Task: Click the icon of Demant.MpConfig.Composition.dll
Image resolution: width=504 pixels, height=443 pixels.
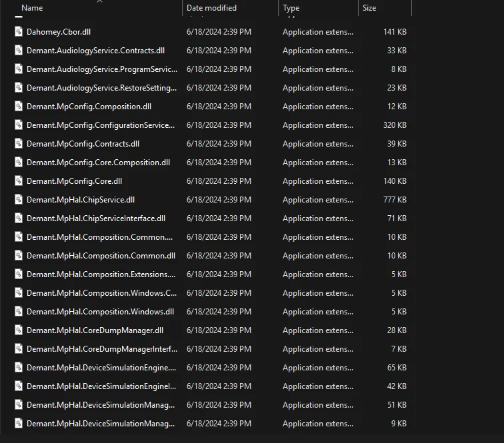Action: (19, 106)
